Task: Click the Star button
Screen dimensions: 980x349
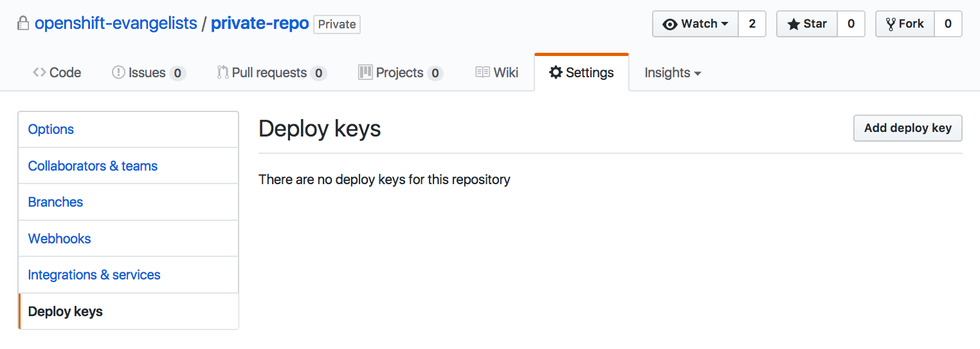Action: (806, 24)
